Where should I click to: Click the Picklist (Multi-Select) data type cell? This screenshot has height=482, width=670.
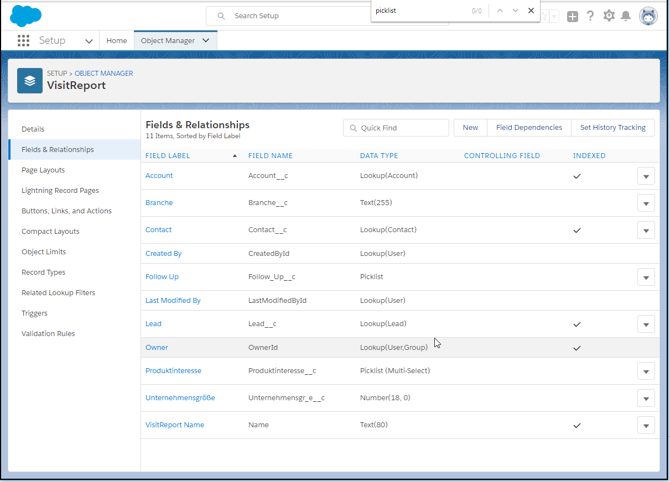(395, 371)
